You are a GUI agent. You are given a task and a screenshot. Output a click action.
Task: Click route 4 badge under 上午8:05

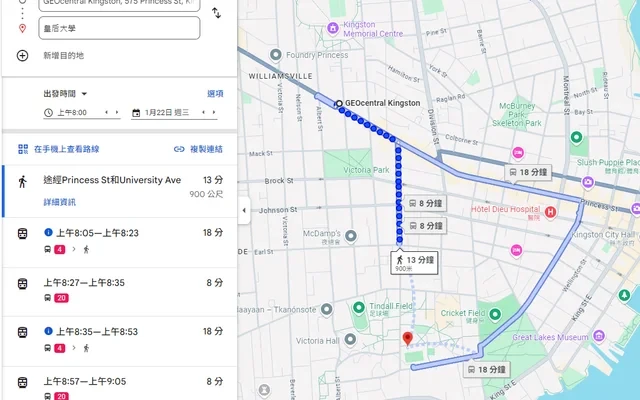[60, 249]
